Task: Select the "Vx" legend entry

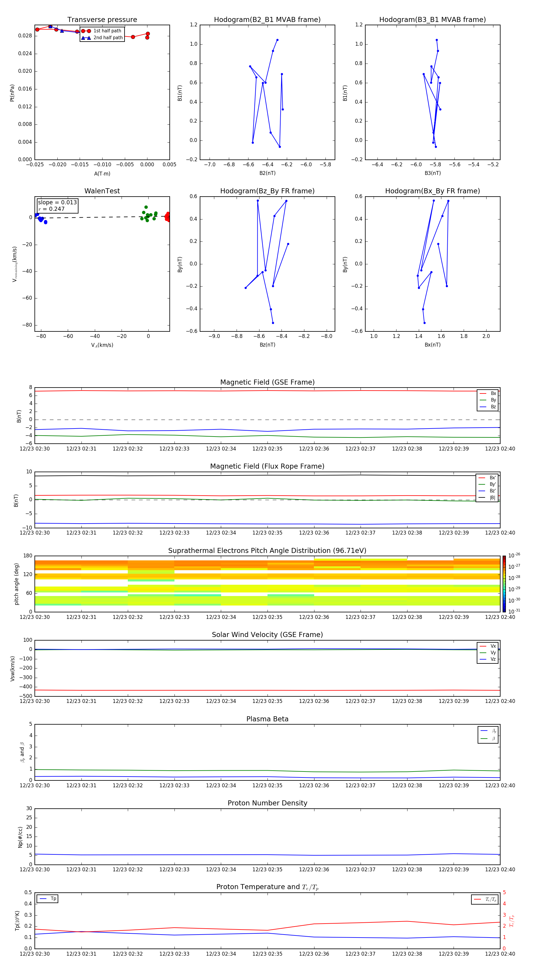Action: click(488, 646)
